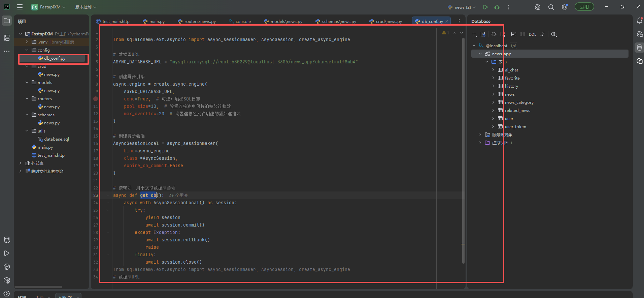The image size is (644, 298).
Task: Add new data source with plus icon
Action: [474, 34]
